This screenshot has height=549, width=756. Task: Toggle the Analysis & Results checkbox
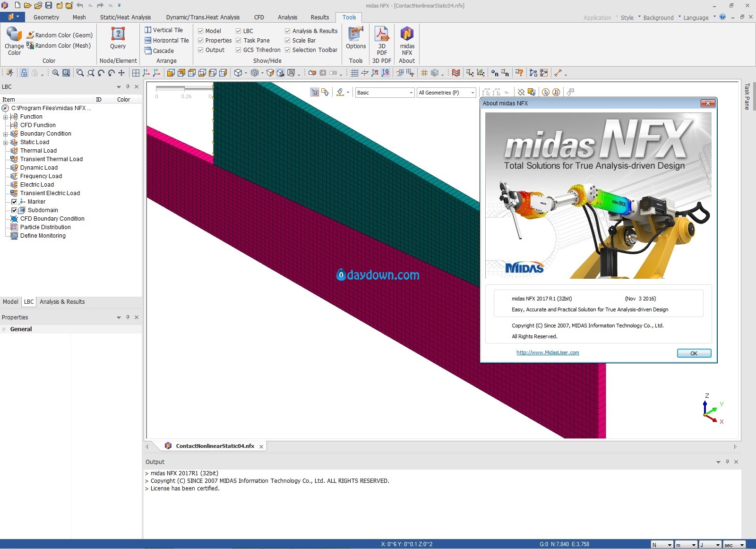(287, 31)
